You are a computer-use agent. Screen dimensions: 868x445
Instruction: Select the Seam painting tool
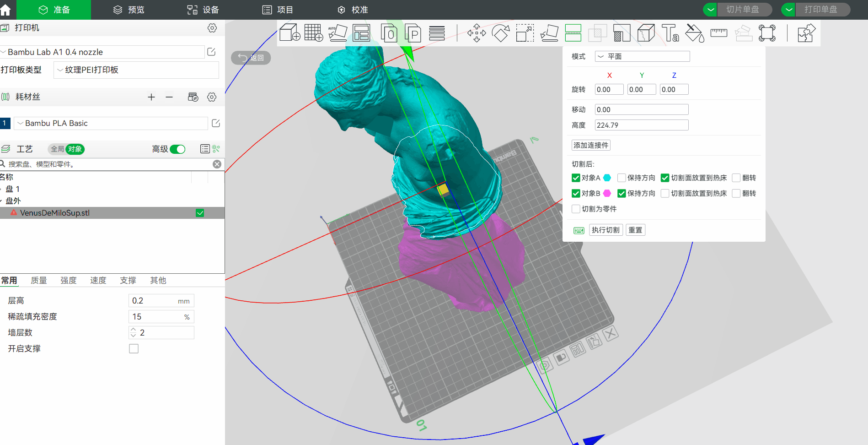coord(646,33)
